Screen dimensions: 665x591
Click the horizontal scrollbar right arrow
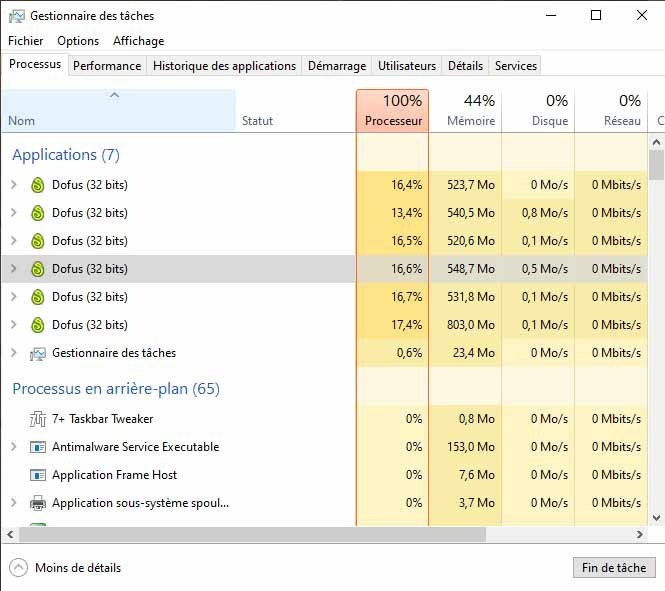pos(640,535)
